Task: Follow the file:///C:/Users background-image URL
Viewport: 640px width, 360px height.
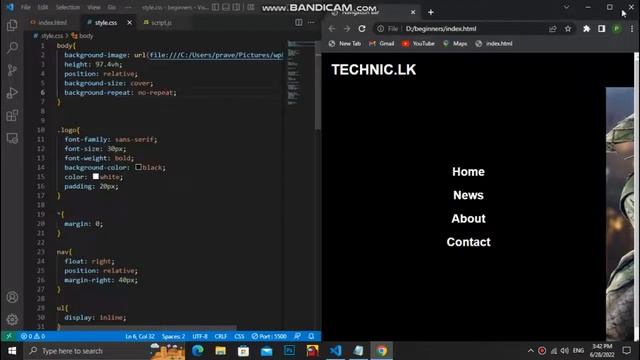Action: [216, 55]
